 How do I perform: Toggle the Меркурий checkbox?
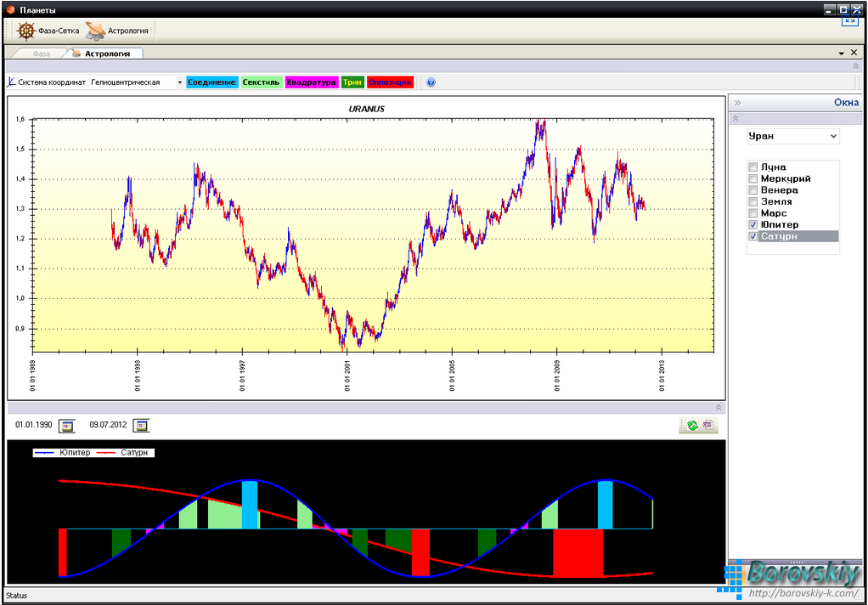tap(752, 178)
